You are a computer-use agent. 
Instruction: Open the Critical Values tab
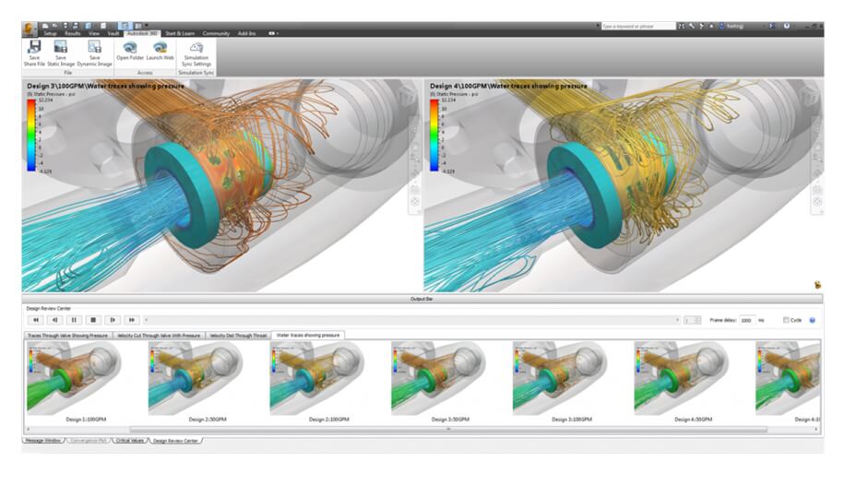coord(128,441)
